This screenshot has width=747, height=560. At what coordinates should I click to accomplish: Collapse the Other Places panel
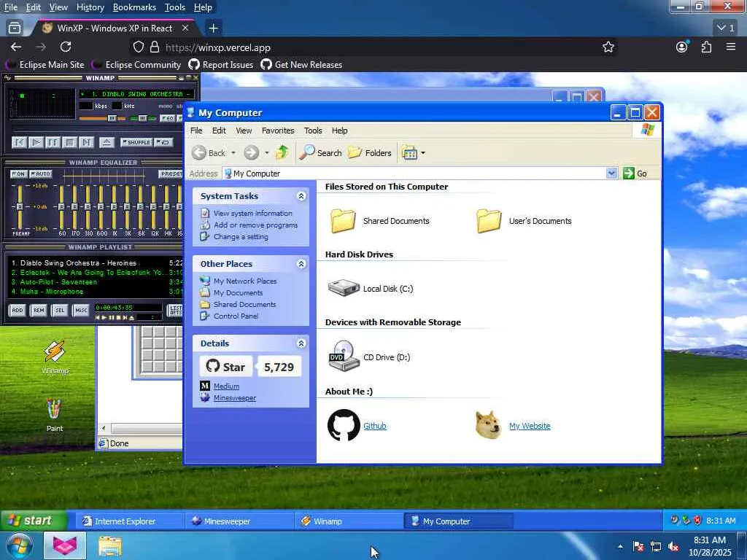301,264
